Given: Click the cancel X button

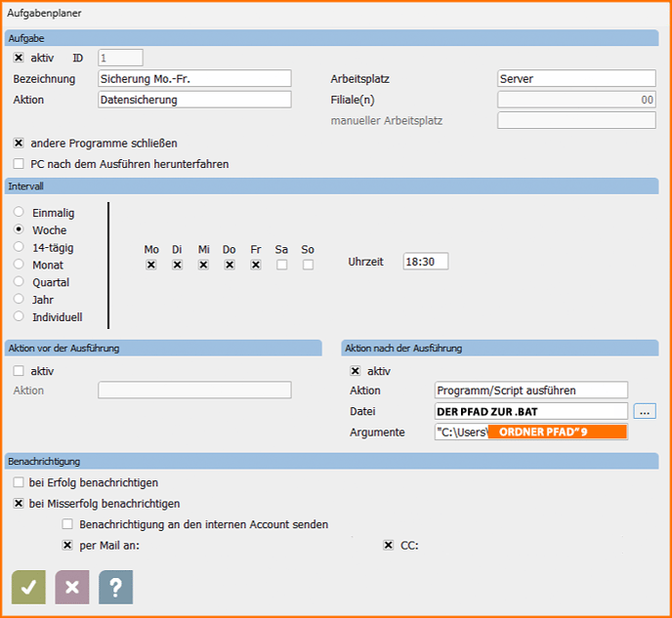Looking at the screenshot, I should 71,587.
